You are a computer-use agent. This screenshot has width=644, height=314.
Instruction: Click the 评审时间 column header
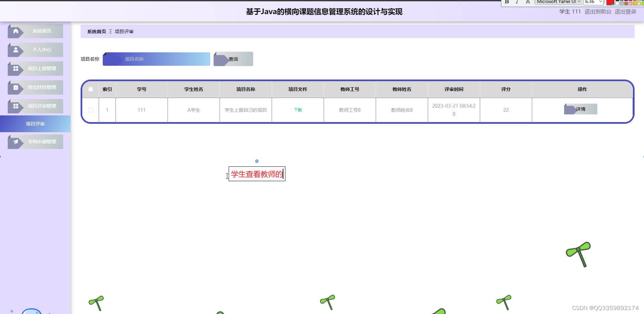454,89
